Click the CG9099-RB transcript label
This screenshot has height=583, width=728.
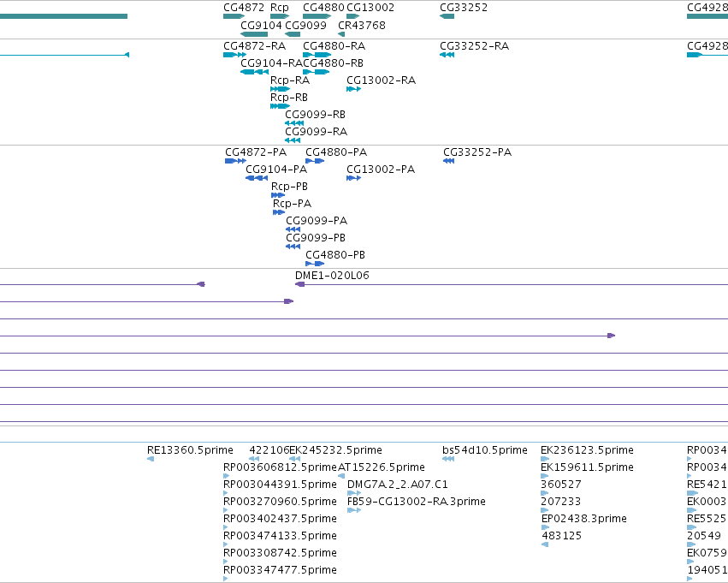point(316,115)
